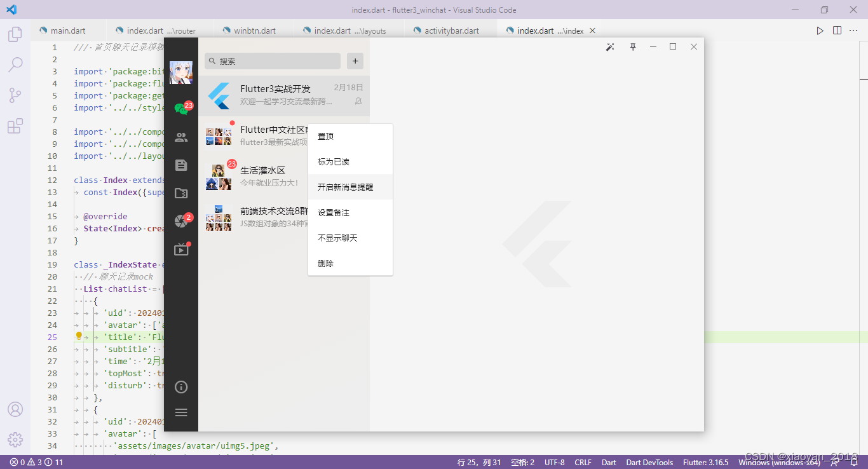Screen dimensions: 868x469
Task: Open the VS Code Extensions view
Action: (15, 126)
